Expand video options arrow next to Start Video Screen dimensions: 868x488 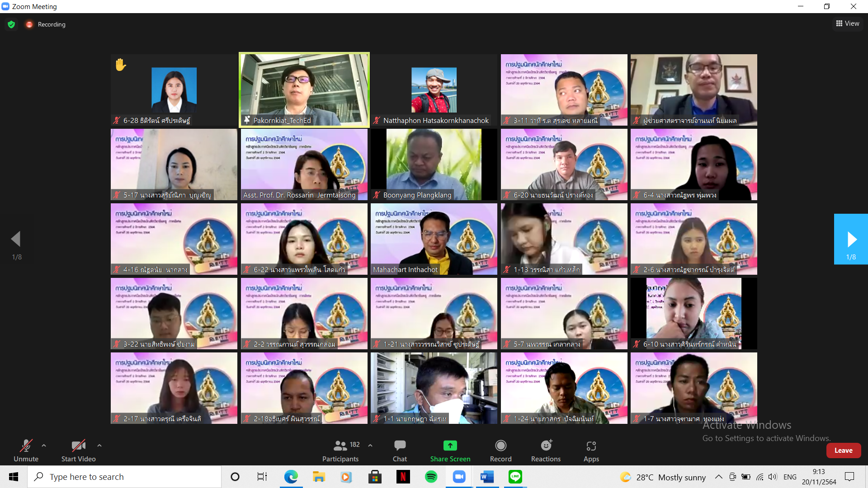(x=99, y=446)
